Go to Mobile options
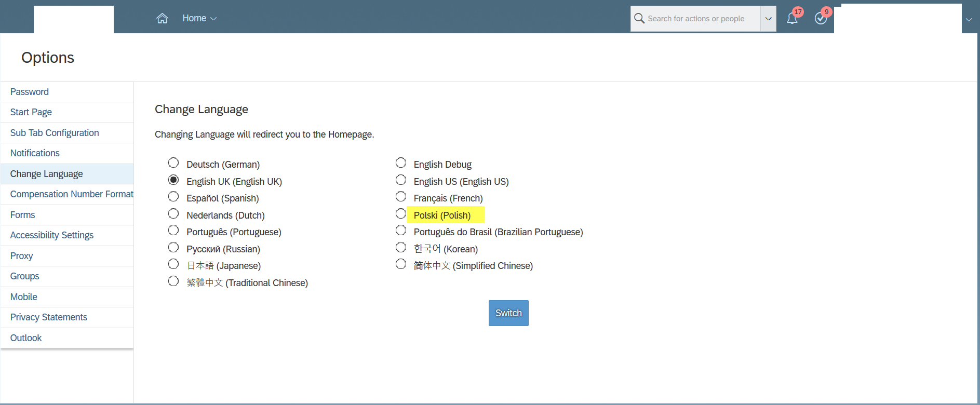980x405 pixels. coord(67,297)
